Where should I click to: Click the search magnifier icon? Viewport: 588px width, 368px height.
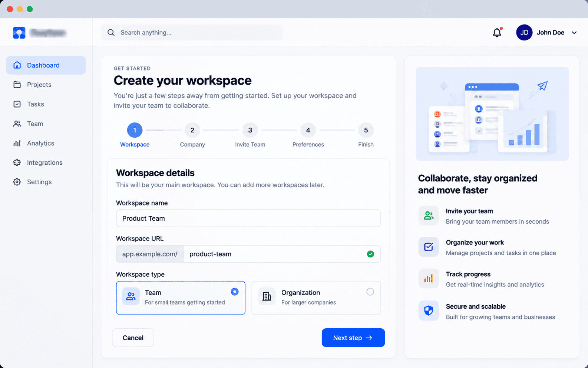point(111,33)
